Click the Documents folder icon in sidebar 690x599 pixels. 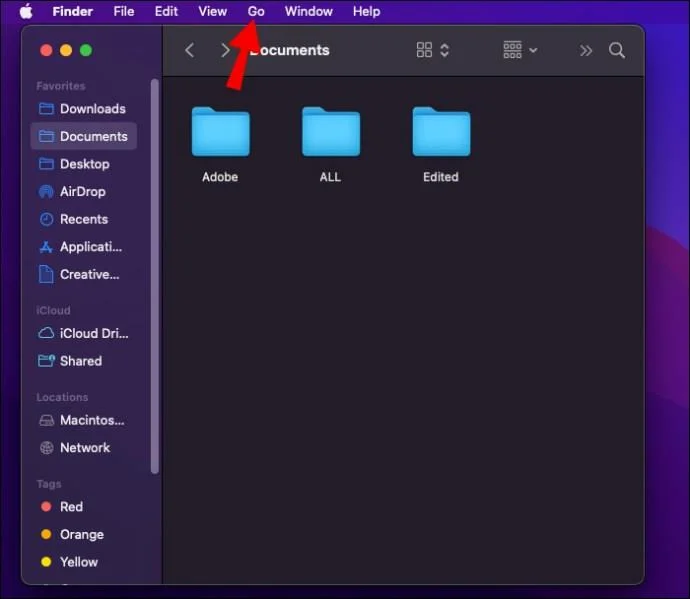[46, 136]
